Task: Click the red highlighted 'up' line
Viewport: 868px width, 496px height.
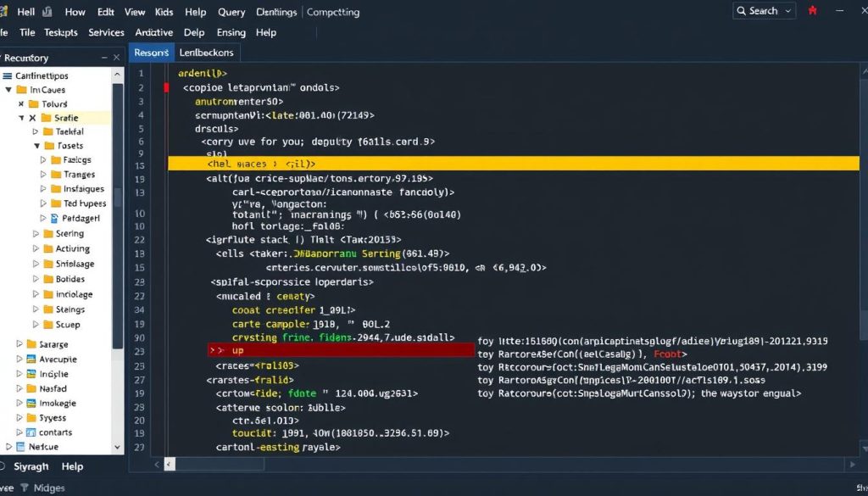Action: pyautogui.click(x=342, y=350)
